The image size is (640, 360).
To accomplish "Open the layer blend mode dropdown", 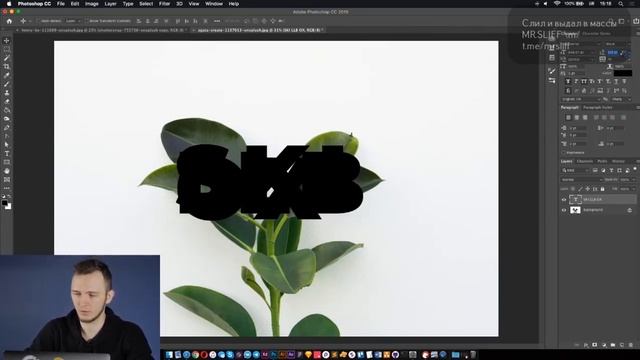I will (x=582, y=180).
